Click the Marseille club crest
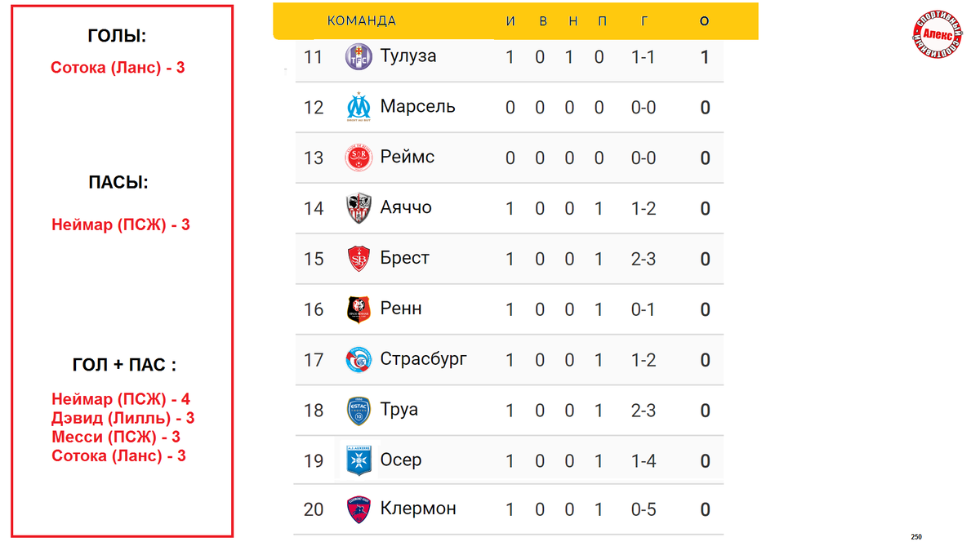The height and width of the screenshot is (551, 980). [x=359, y=107]
